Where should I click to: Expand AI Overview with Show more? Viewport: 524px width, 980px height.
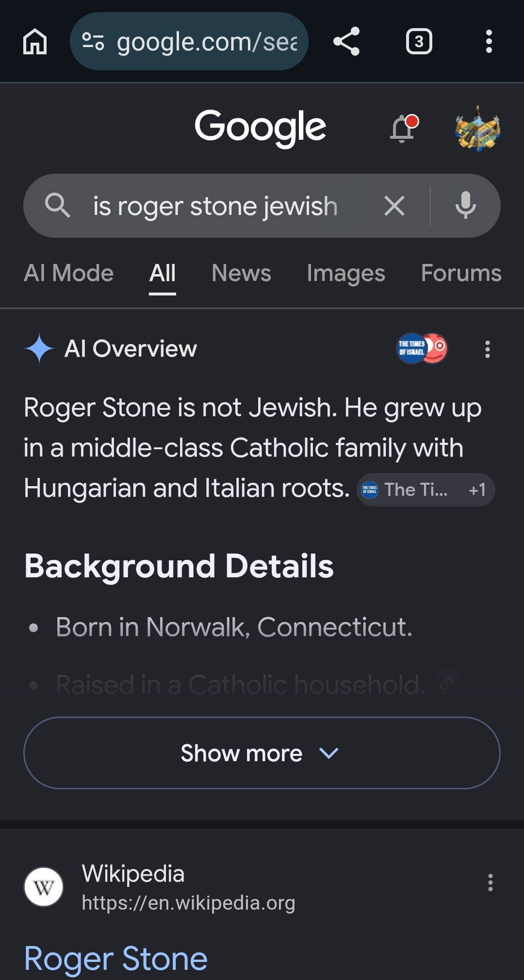262,753
